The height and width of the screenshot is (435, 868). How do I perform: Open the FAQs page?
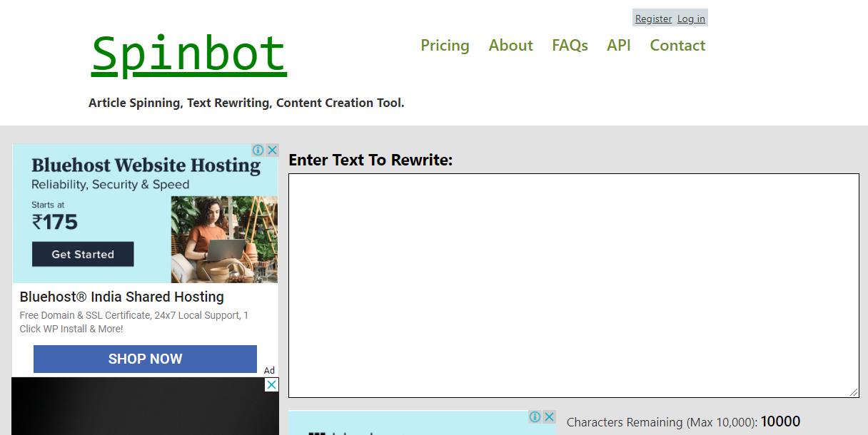click(570, 46)
